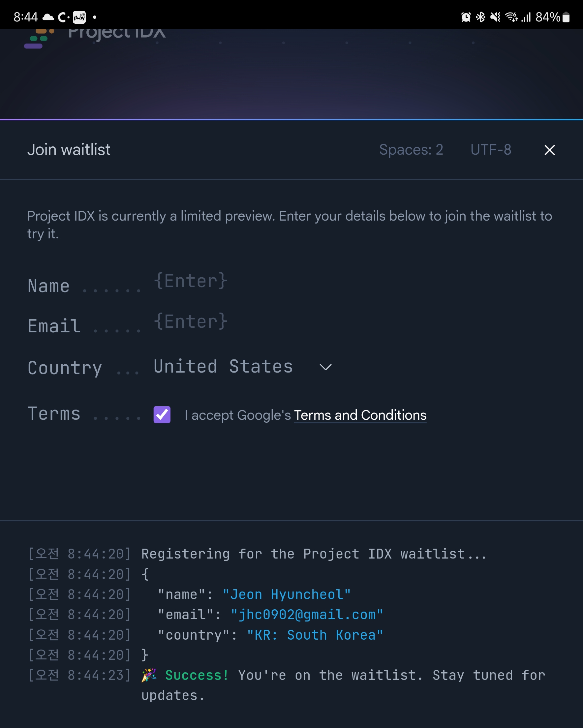Select the "KR: South Korea" country value
This screenshot has height=728, width=583.
pos(315,635)
